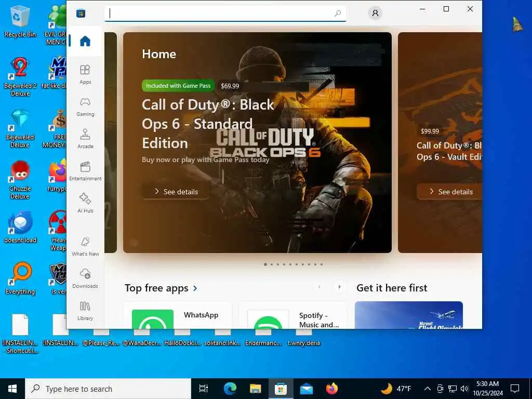Select the @WanaDecr... desktop file
This screenshot has width=532, height=399.
141,338
